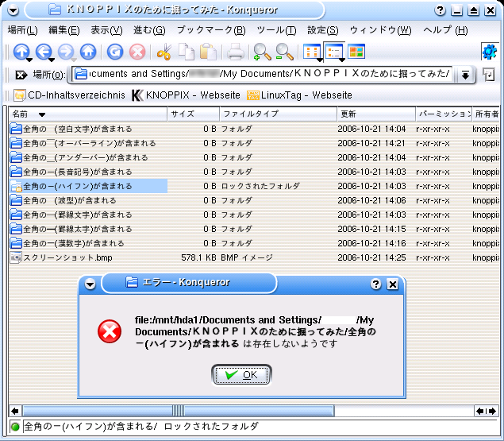Click the main window help question button

pyautogui.click(x=440, y=10)
